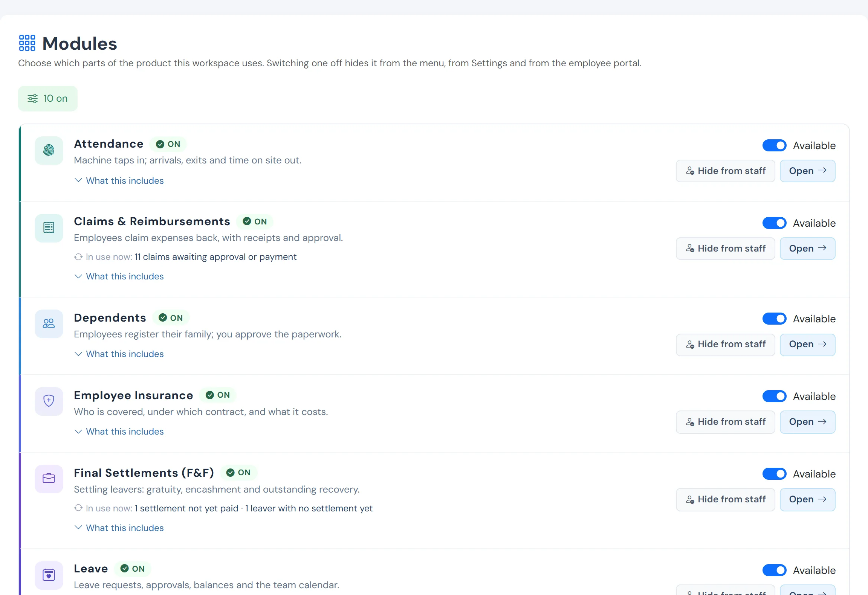Open the Final Settlements (F&F) module

click(x=808, y=499)
